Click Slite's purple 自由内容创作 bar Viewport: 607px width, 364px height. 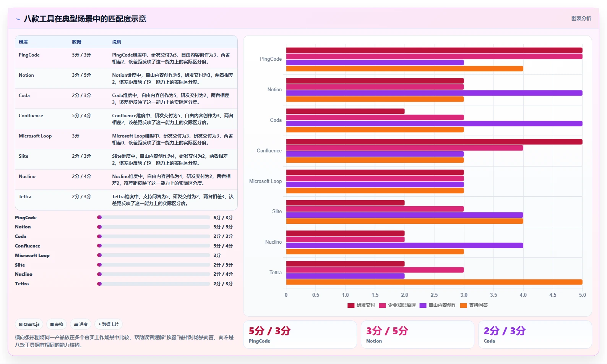(404, 215)
